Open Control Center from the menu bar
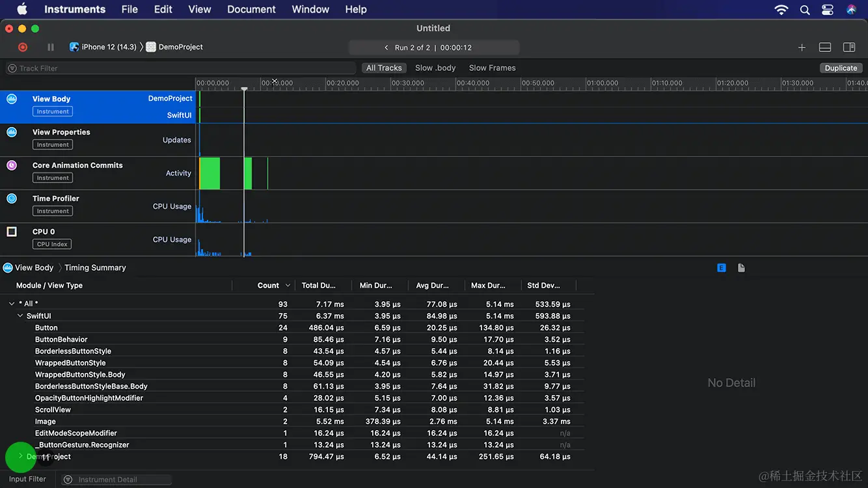The image size is (868, 488). click(x=828, y=9)
